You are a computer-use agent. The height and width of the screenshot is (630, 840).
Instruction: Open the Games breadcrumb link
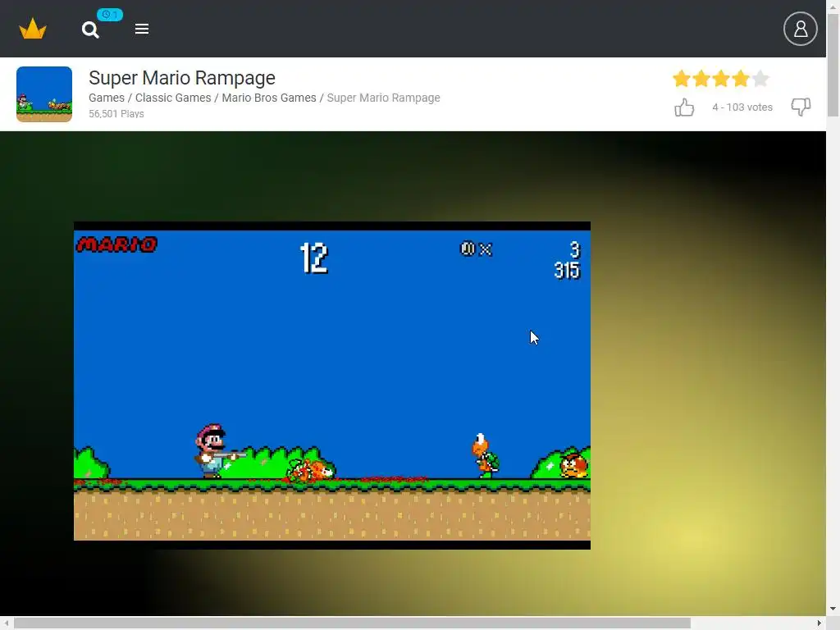(x=107, y=98)
